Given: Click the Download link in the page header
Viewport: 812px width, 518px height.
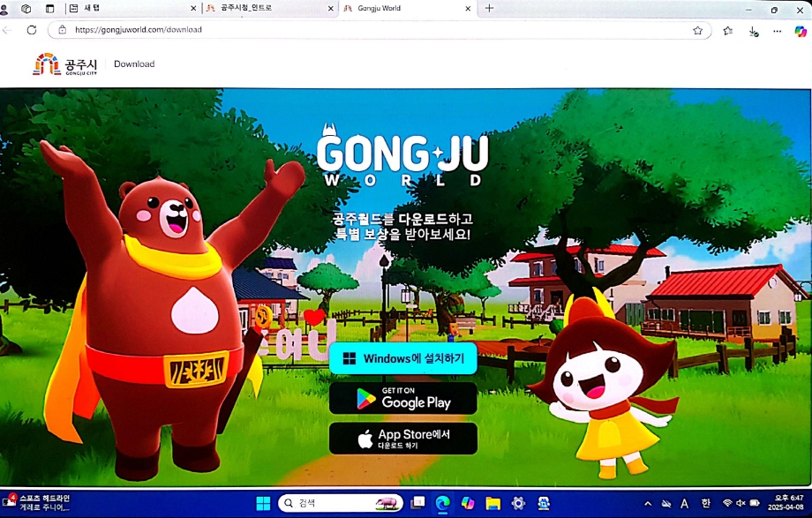Looking at the screenshot, I should click(134, 64).
